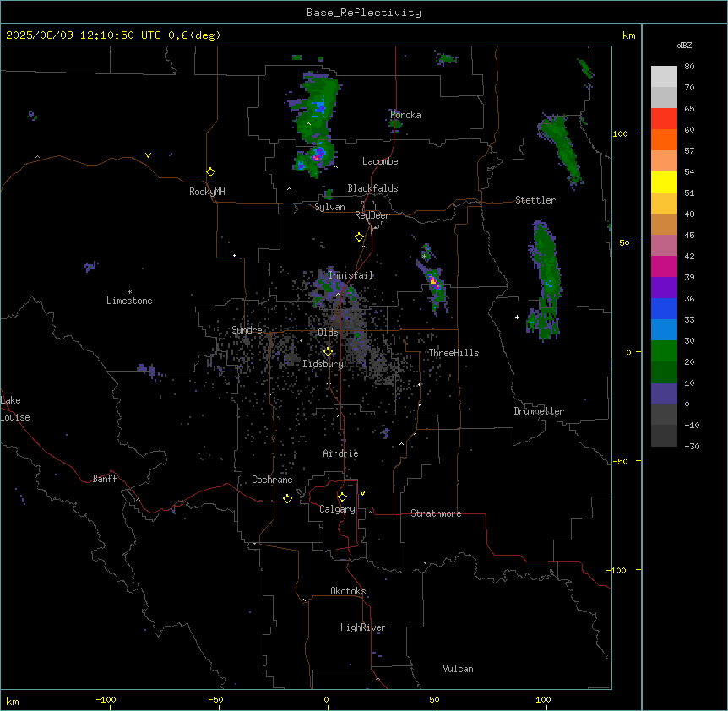Click the -30 value on the dBZ scale
Viewport: 728px width, 711px height.
click(x=692, y=447)
